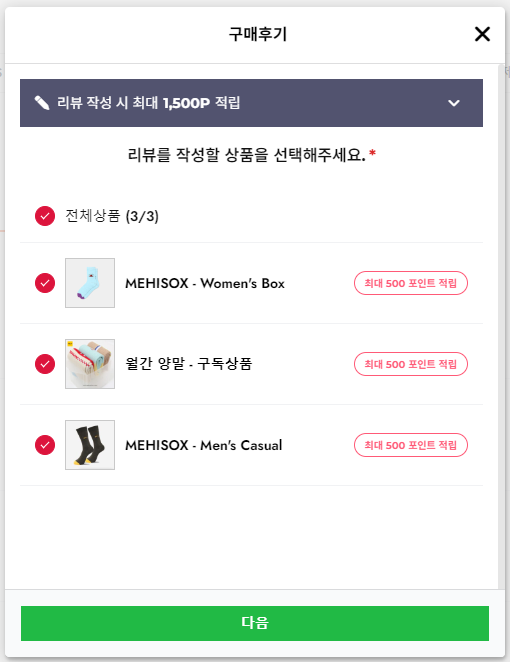The image size is (510, 662).
Task: Click the pencil icon in the points banner
Action: pos(42,103)
